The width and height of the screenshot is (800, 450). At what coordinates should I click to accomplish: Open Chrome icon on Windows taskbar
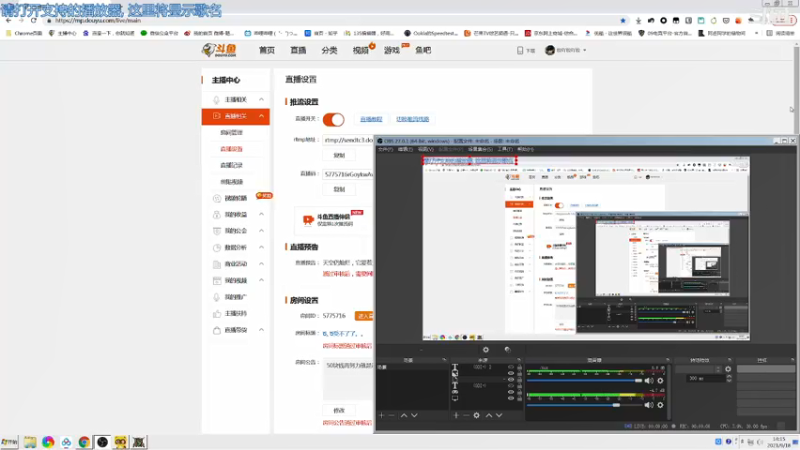(x=84, y=442)
